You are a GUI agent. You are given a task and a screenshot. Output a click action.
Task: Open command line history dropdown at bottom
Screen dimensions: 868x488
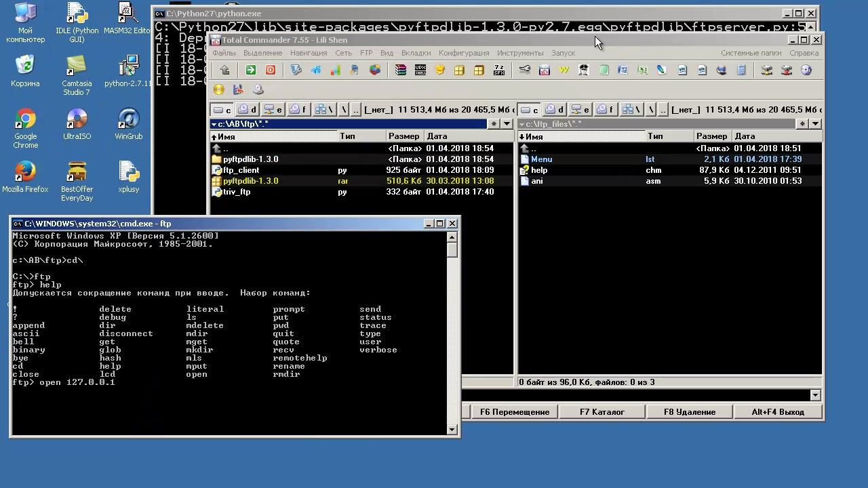[815, 395]
